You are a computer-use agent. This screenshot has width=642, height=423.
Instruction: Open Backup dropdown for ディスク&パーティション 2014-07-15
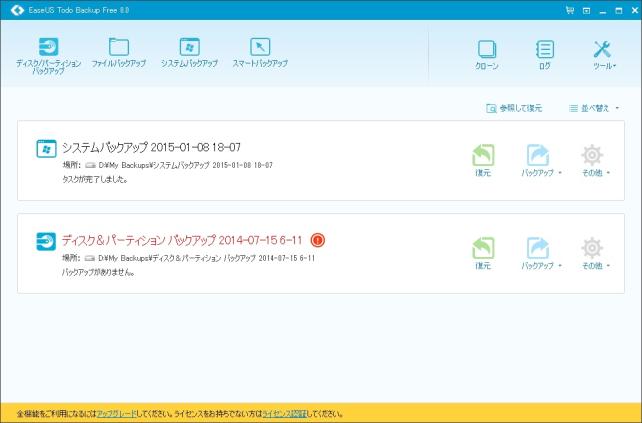pyautogui.click(x=540, y=253)
